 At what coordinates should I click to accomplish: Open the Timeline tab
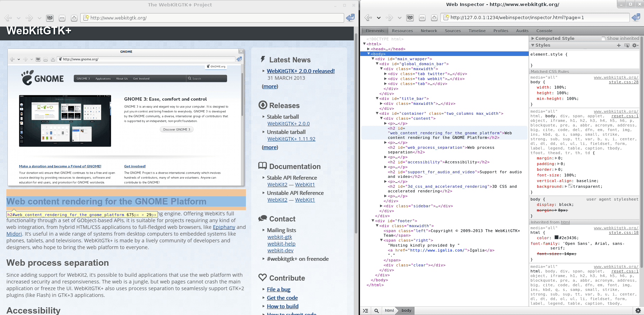(477, 31)
